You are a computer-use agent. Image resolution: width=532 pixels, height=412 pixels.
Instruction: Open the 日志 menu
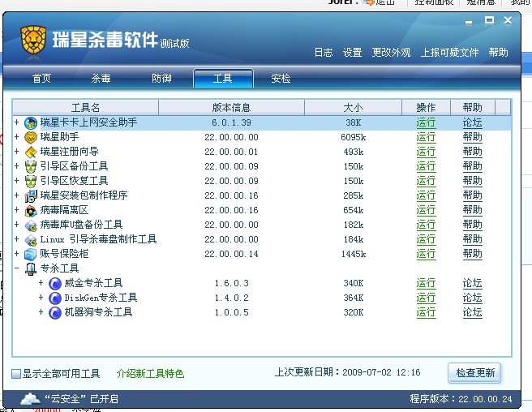click(324, 53)
